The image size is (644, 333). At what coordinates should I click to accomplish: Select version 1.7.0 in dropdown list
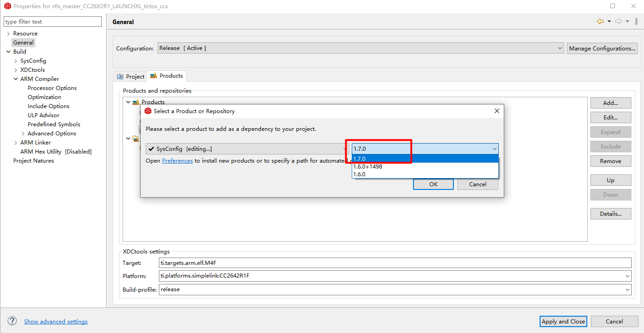pos(425,159)
